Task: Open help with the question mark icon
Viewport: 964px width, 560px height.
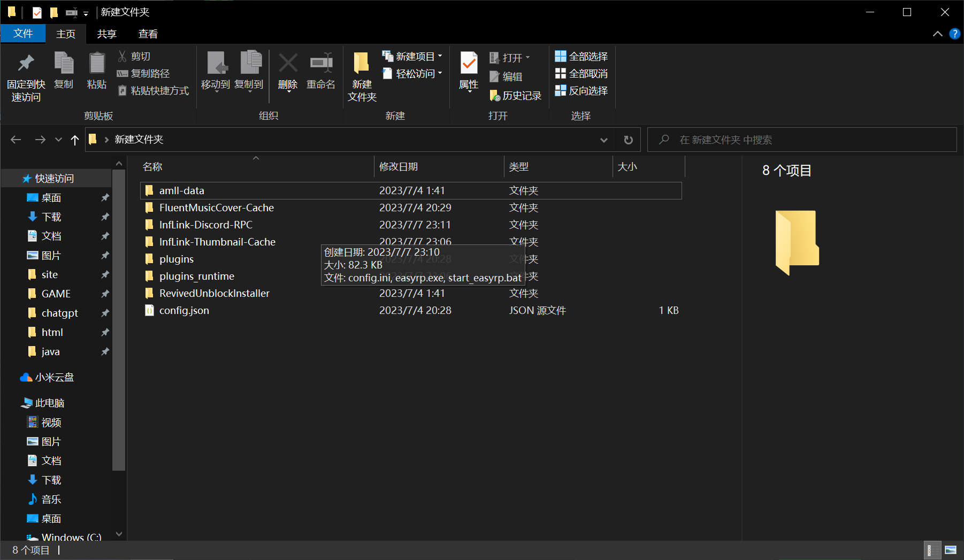Action: click(954, 34)
